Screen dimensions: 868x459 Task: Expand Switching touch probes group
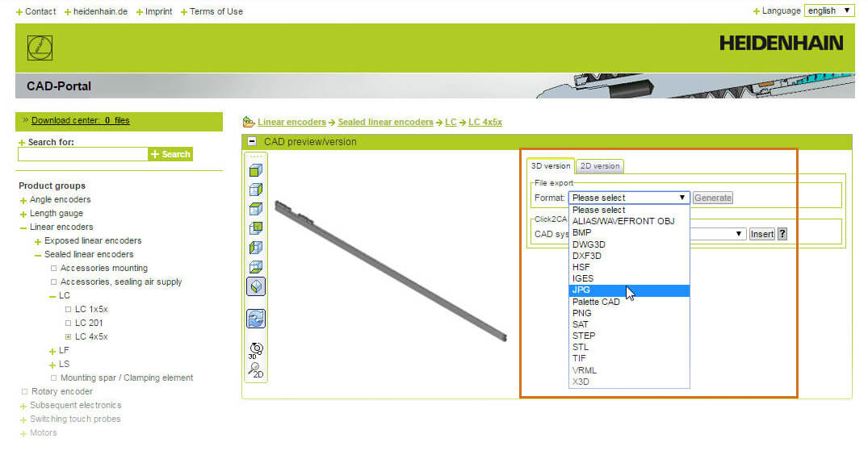tap(23, 419)
